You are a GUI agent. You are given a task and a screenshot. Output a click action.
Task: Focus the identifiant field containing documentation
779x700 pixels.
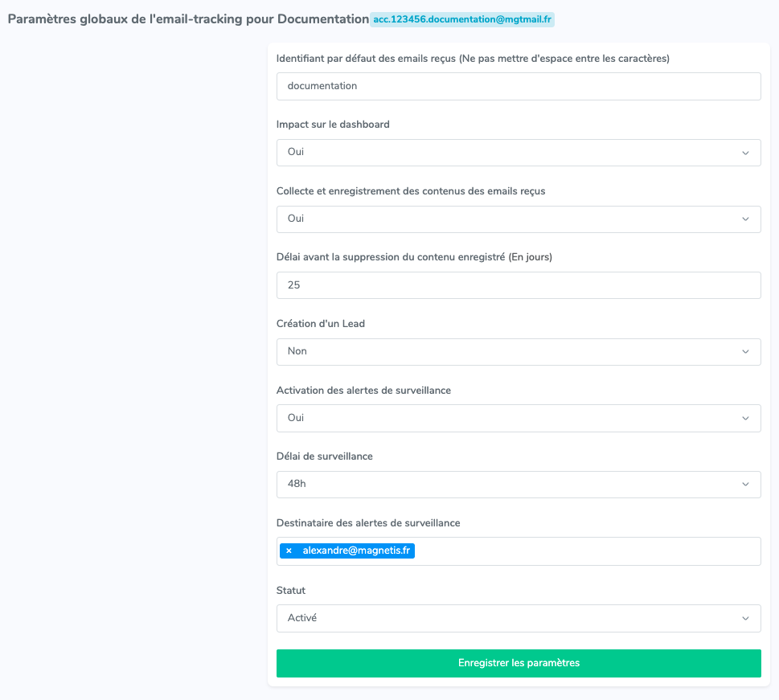[519, 87]
